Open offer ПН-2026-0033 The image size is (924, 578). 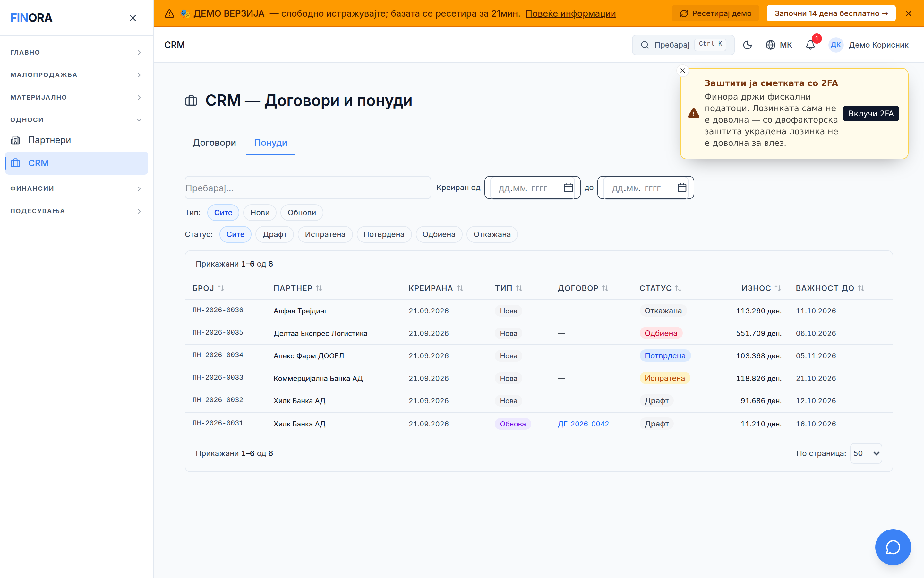tap(218, 378)
